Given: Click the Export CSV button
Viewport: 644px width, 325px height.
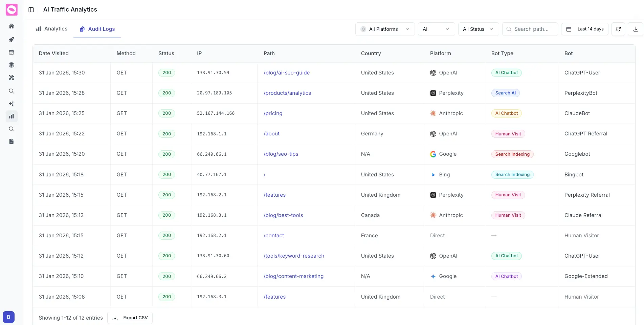Looking at the screenshot, I should click(x=130, y=318).
